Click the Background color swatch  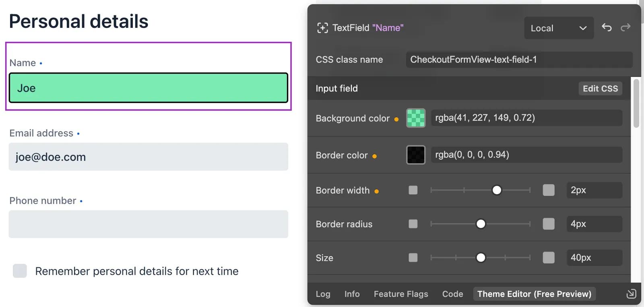[x=416, y=118]
